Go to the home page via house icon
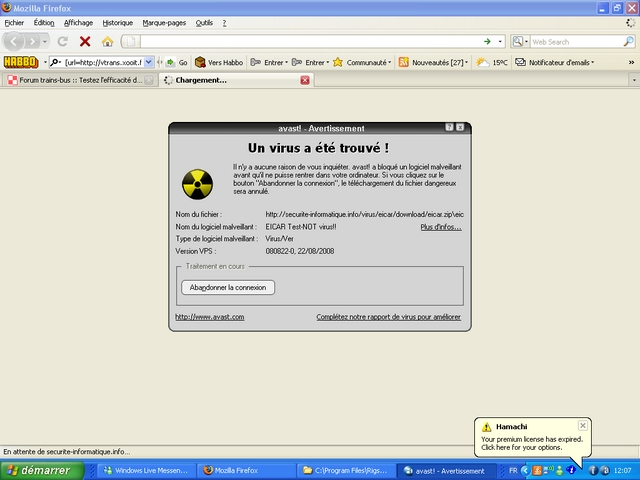The image size is (640, 480). pos(107,41)
